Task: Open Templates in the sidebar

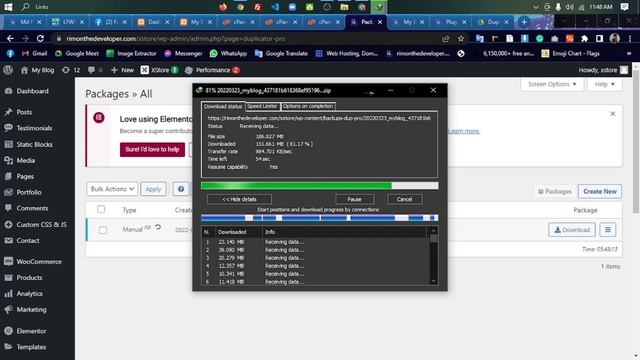Action: pyautogui.click(x=25, y=347)
